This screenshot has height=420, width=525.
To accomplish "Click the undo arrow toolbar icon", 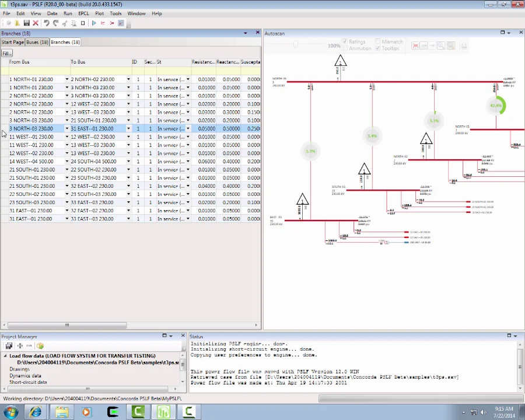I will click(47, 23).
